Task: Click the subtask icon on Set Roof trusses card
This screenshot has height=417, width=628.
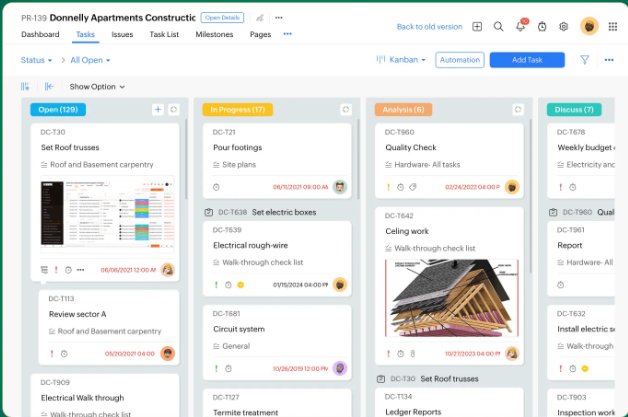Action: pos(44,270)
